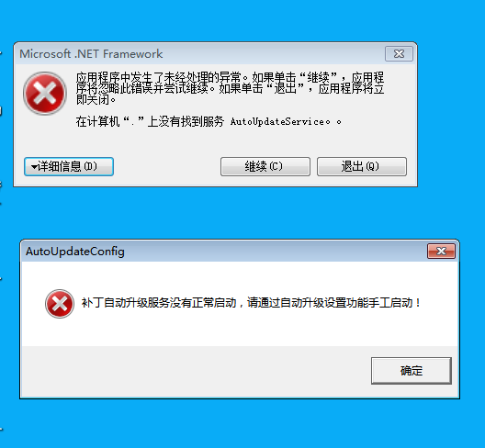Click the AutoUpdateService service name text
This screenshot has width=485, height=448.
277,122
